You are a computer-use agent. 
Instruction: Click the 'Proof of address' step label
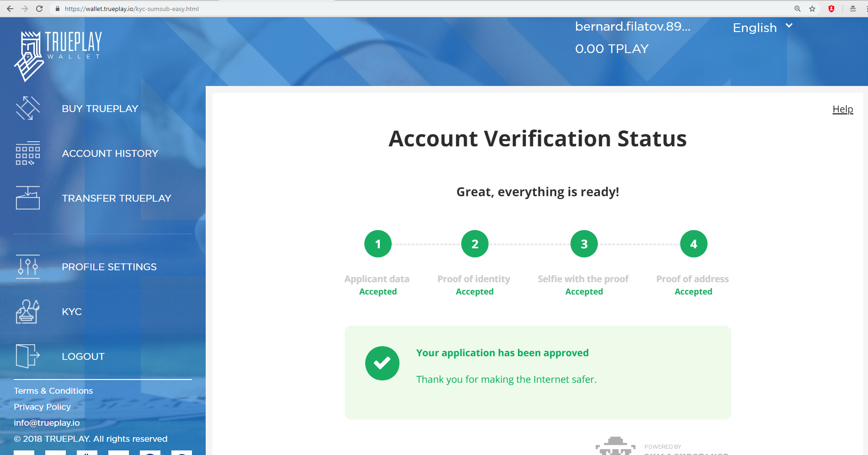(x=693, y=279)
